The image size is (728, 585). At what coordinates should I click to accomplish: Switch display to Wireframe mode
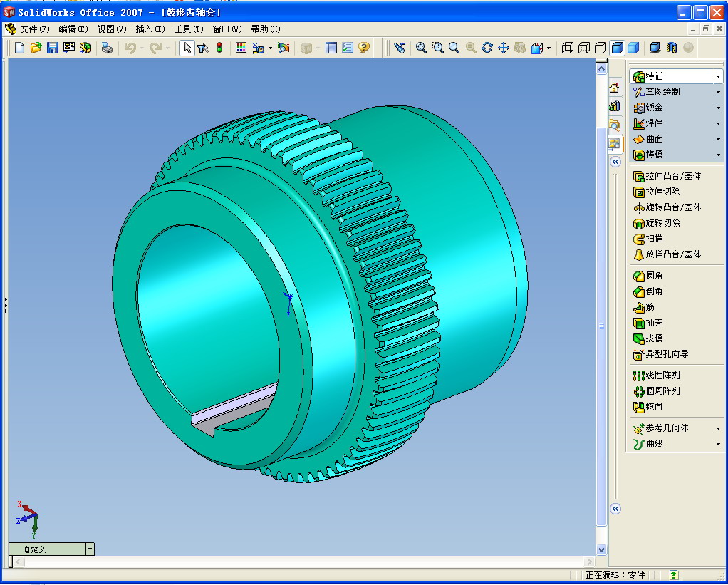point(567,47)
